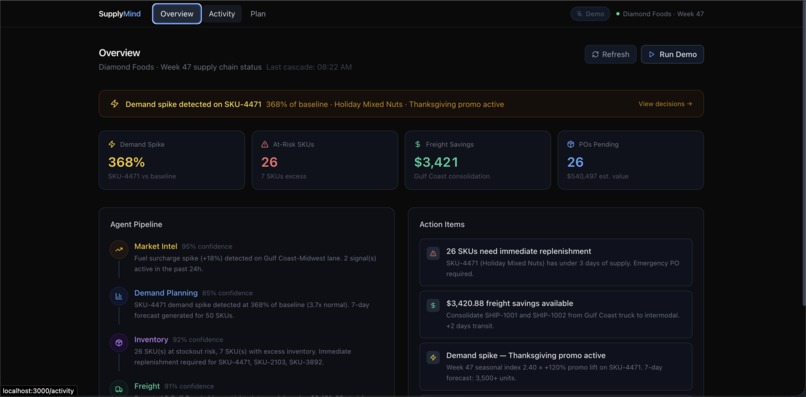Click the Inventory cube icon
The height and width of the screenshot is (397, 806).
click(119, 343)
